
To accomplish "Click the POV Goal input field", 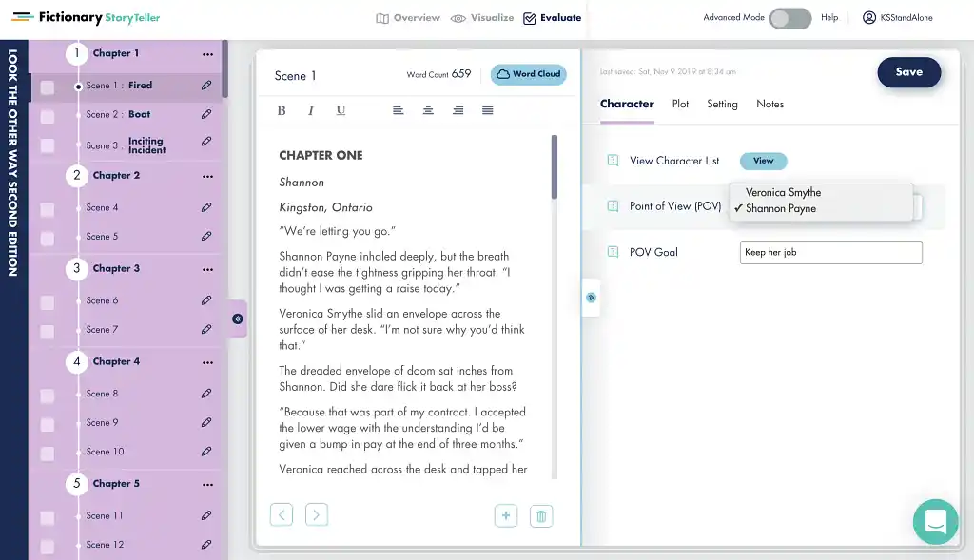I will point(830,253).
